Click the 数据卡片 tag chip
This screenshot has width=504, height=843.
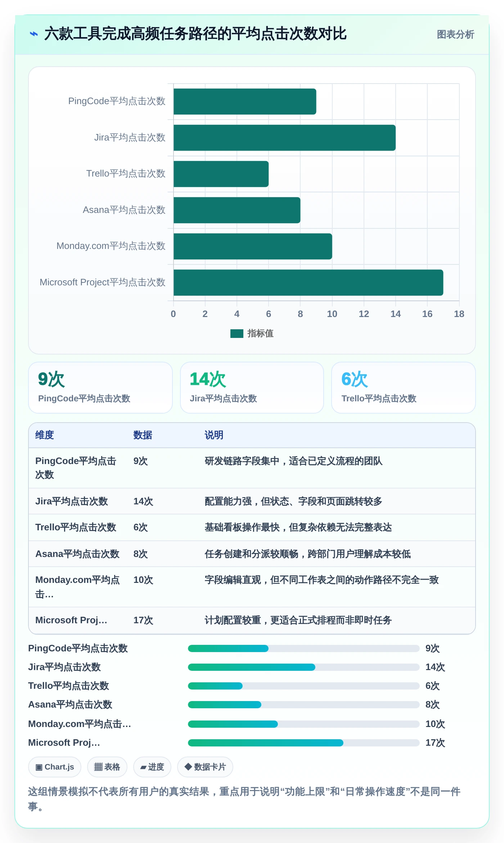click(205, 767)
